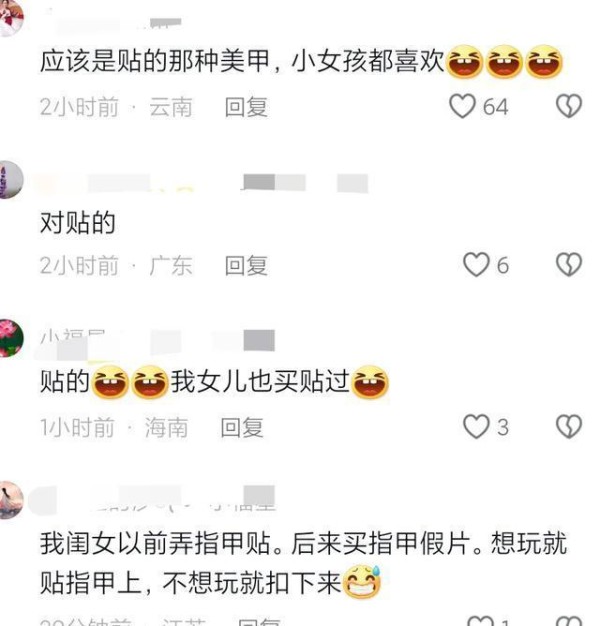Tap the 64 like count
Viewport: 600px width, 626px height.
tap(495, 107)
